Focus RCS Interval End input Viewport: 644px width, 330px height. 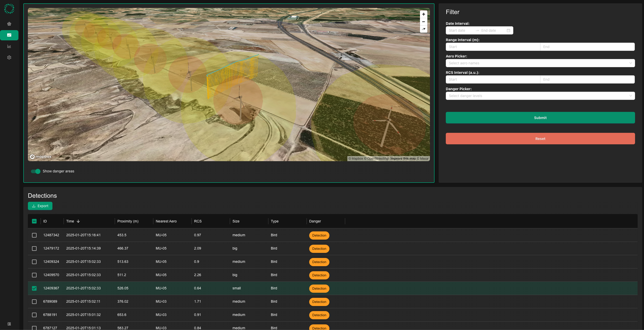(587, 79)
